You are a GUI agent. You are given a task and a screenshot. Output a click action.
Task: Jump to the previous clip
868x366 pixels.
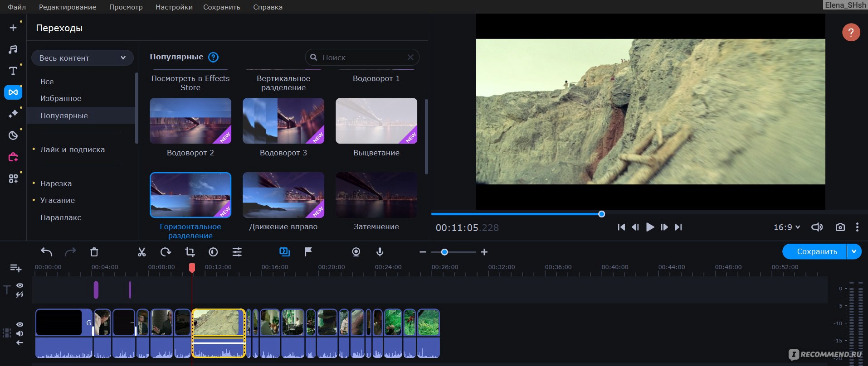pos(621,227)
